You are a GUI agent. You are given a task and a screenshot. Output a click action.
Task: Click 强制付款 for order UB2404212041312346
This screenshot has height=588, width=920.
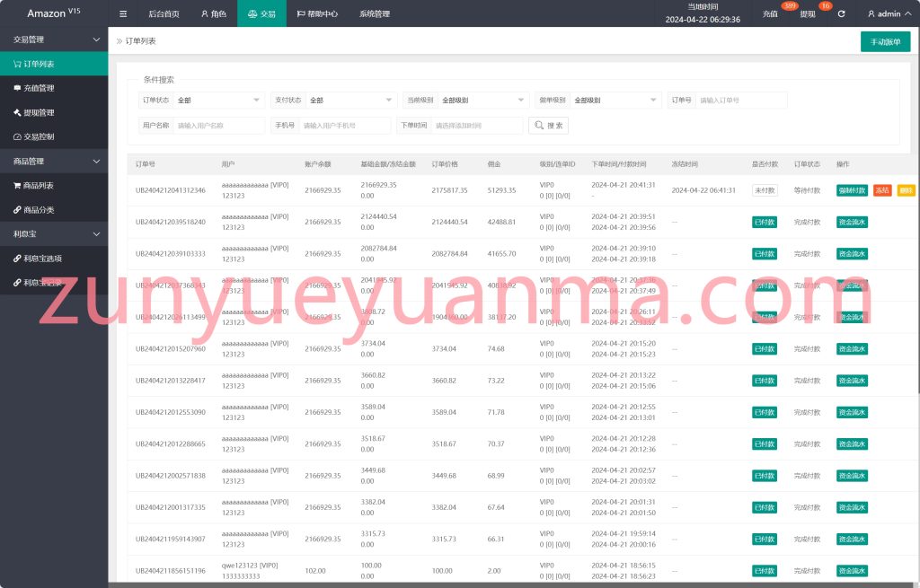pos(852,190)
